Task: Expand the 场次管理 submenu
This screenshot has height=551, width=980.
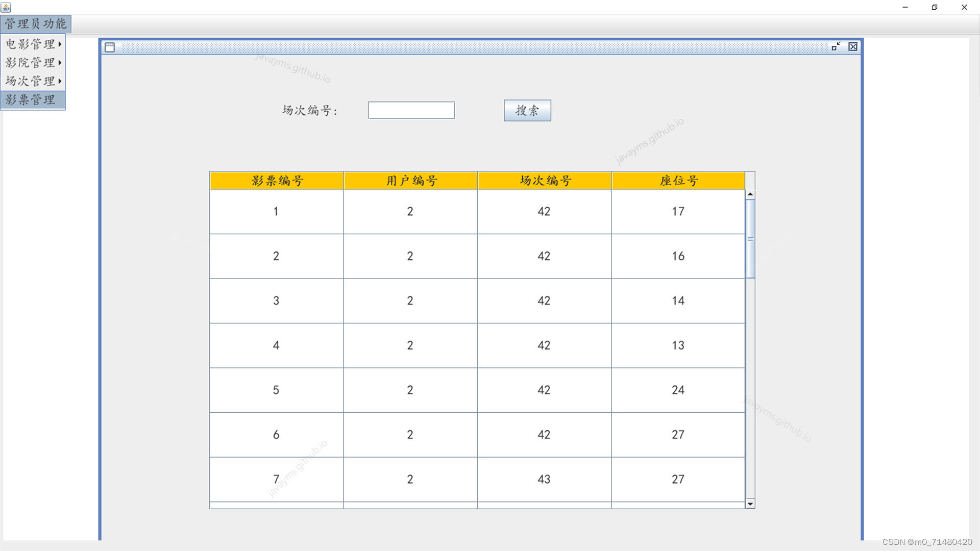Action: (x=33, y=81)
